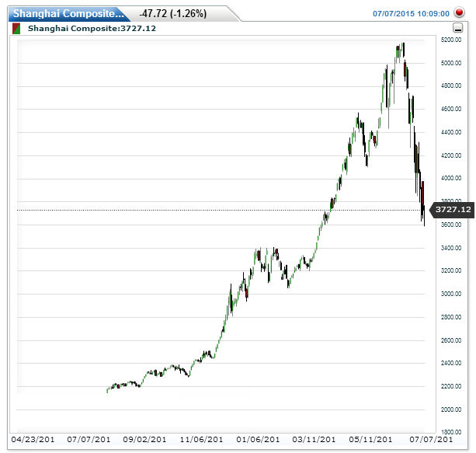Click the 4400.00 y-axis label
The image size is (476, 453).
[451, 132]
